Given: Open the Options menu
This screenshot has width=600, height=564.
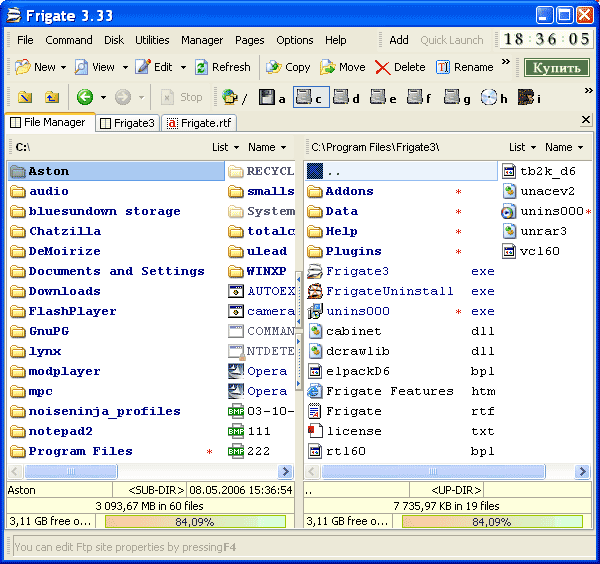Looking at the screenshot, I should [295, 40].
